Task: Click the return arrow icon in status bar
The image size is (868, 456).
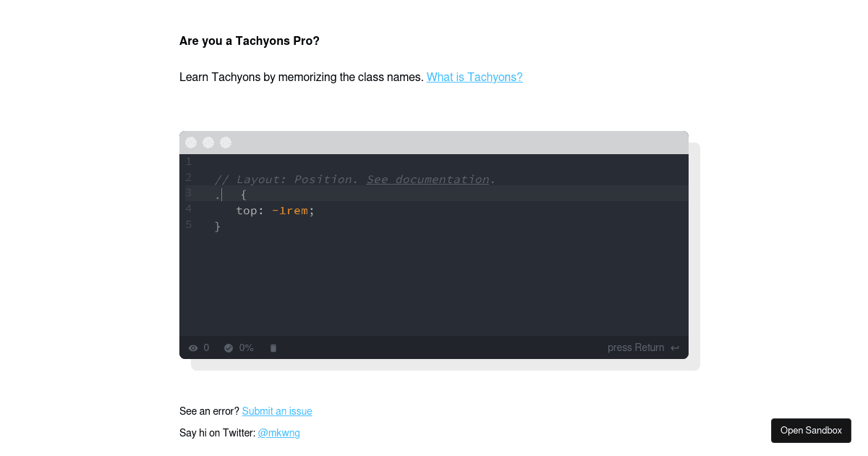Action: tap(675, 347)
